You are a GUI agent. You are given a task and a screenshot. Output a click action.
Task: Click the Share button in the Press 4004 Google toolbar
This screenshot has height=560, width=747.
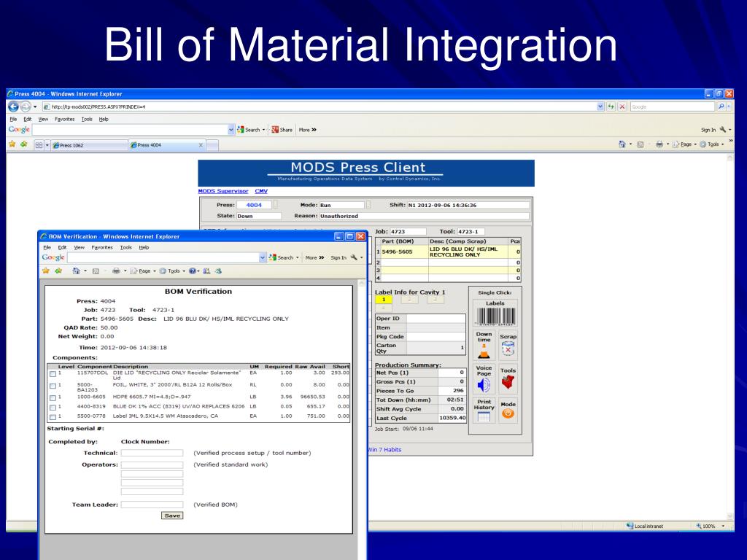point(282,130)
